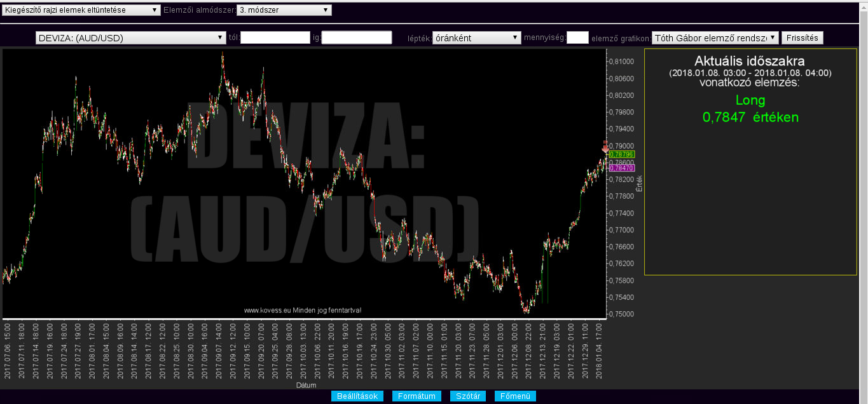This screenshot has height=404, width=868.
Task: Click the green 'Long' signal text
Action: point(750,100)
